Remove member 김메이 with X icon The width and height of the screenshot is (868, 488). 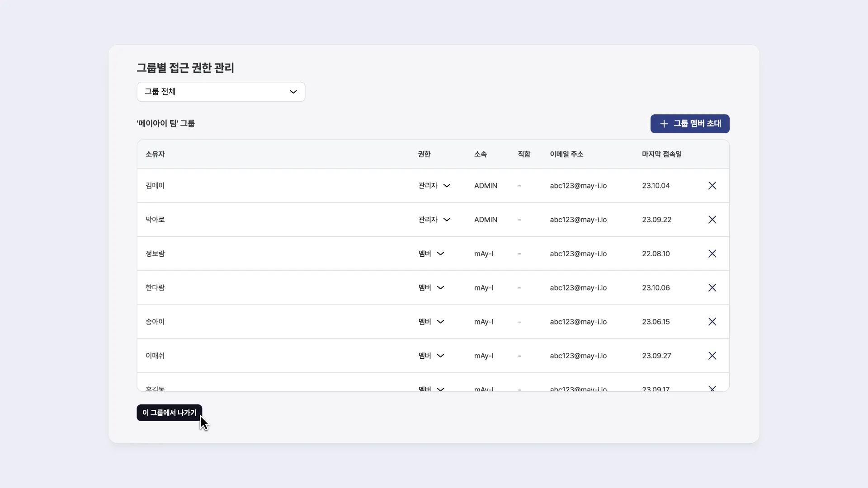coord(712,186)
